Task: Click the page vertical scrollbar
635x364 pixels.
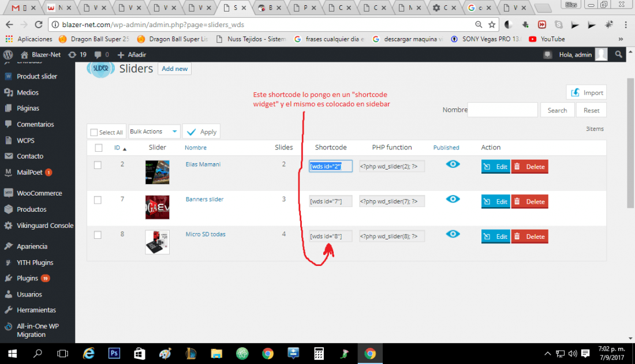Action: [630, 144]
